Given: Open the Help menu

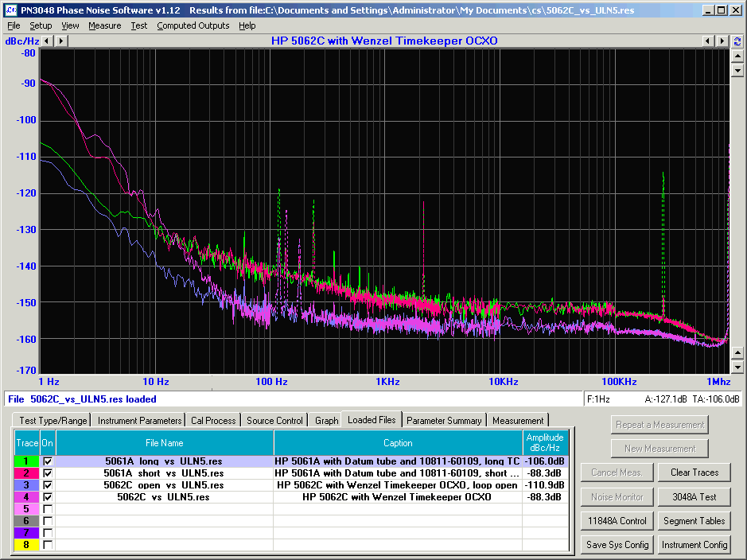Looking at the screenshot, I should [x=247, y=25].
